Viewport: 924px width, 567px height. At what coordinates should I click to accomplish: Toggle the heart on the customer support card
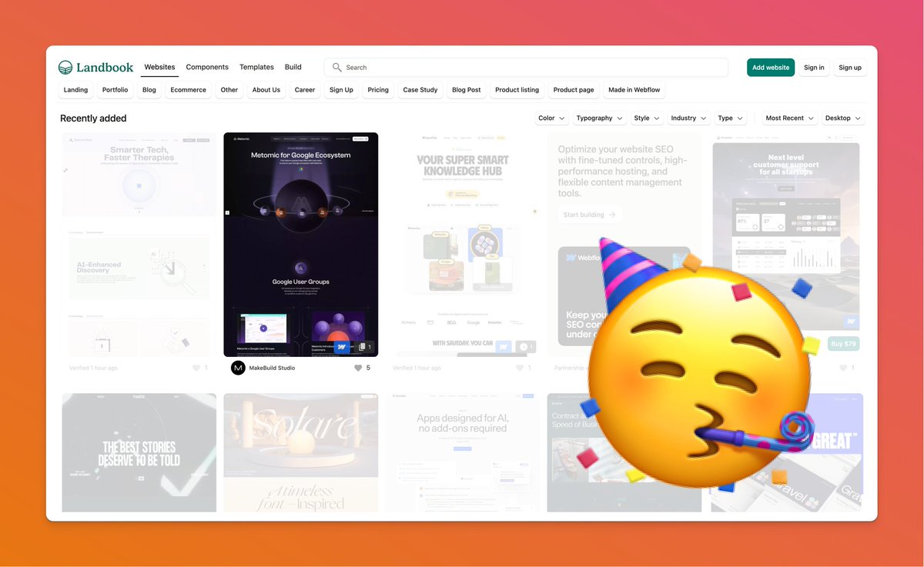844,368
